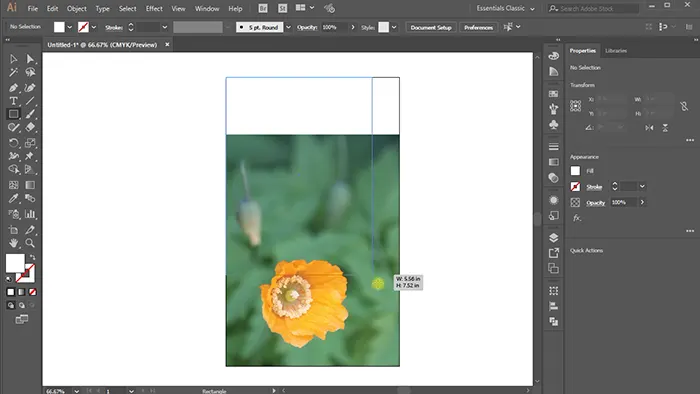Open stroke weight dropdown in Appearance section

(x=642, y=187)
